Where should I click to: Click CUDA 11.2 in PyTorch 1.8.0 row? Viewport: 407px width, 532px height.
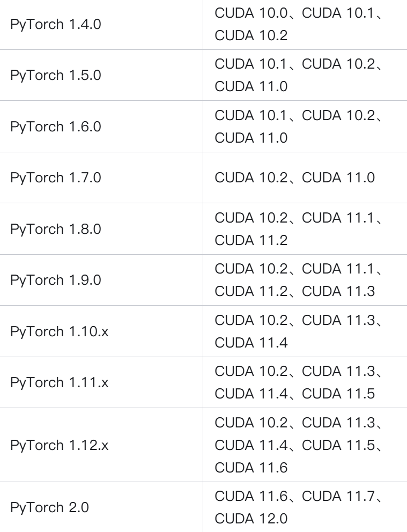251,241
